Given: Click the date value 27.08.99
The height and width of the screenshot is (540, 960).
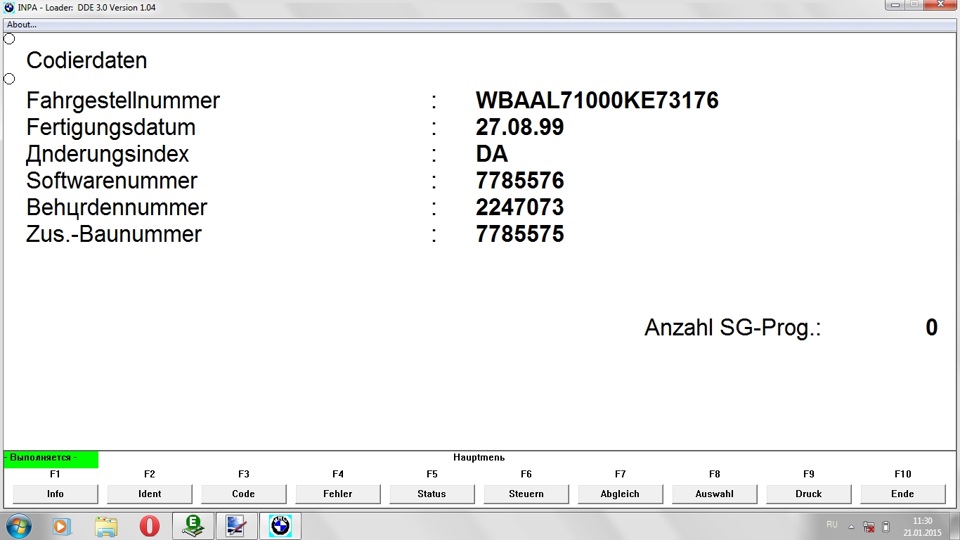Looking at the screenshot, I should (x=520, y=127).
